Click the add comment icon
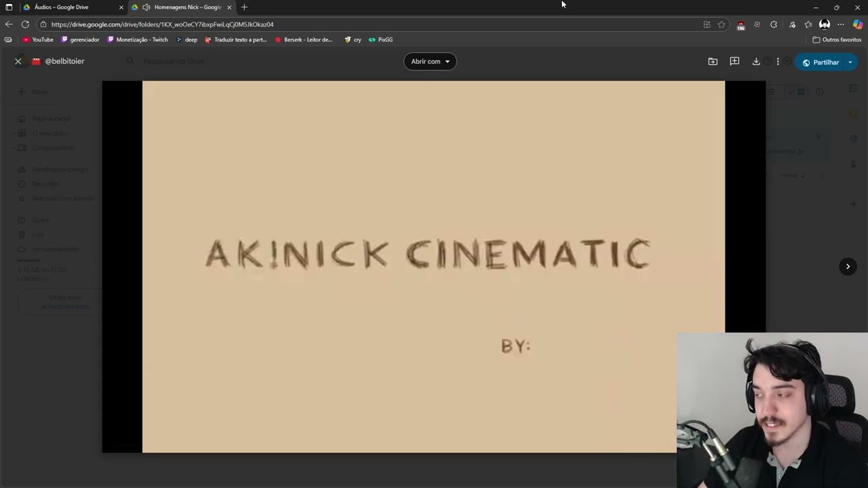This screenshot has height=488, width=868. tap(734, 62)
